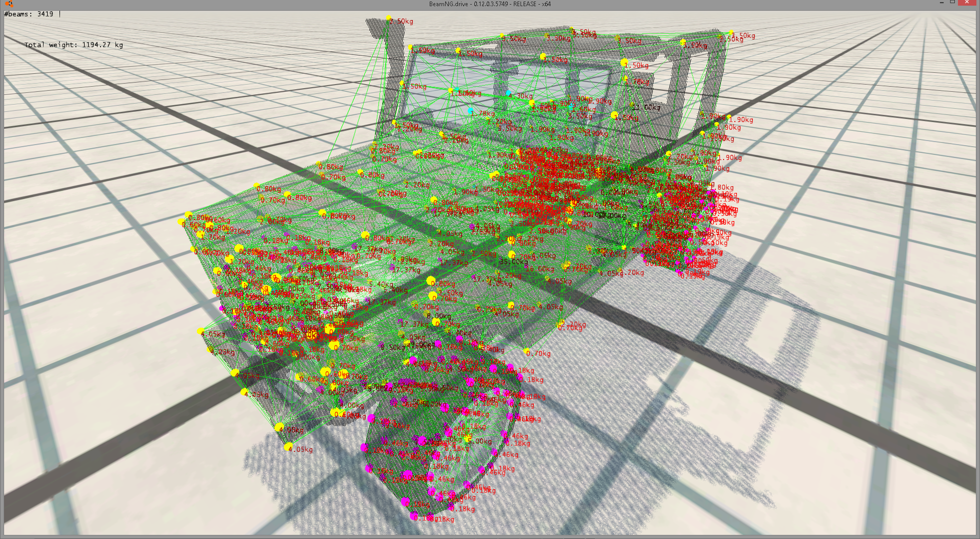
Task: Click the "#beams: 3419" debug readout
Action: point(29,14)
